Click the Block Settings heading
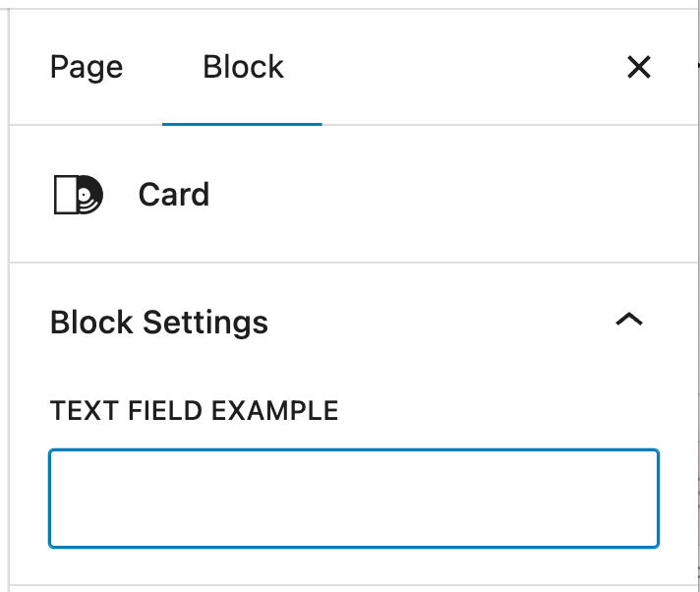Viewport: 700px width, 592px height. coord(159,323)
